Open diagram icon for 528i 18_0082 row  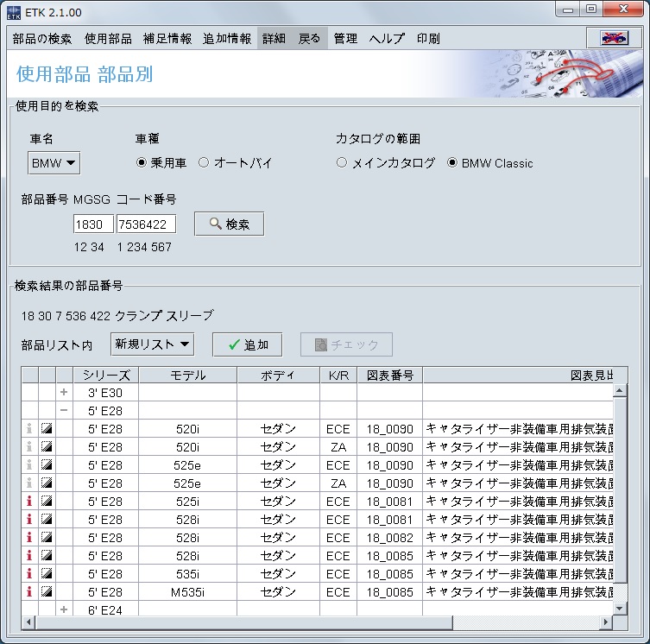coord(47,538)
